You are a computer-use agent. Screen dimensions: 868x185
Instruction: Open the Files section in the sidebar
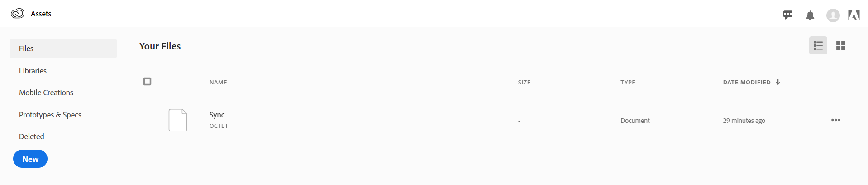pos(63,49)
